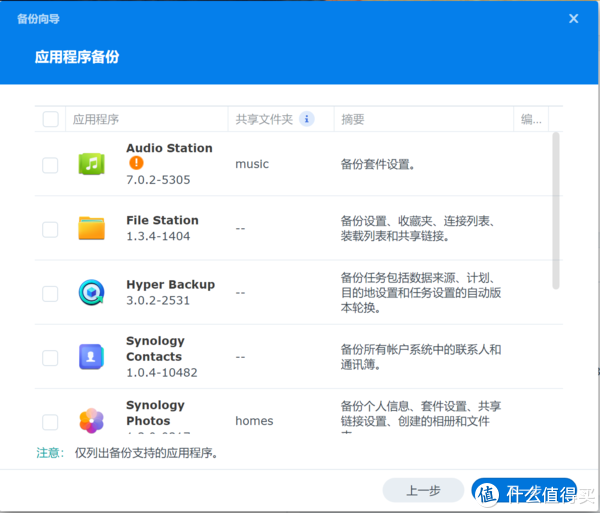Click the version text 1.3.4-1404

pos(158,236)
